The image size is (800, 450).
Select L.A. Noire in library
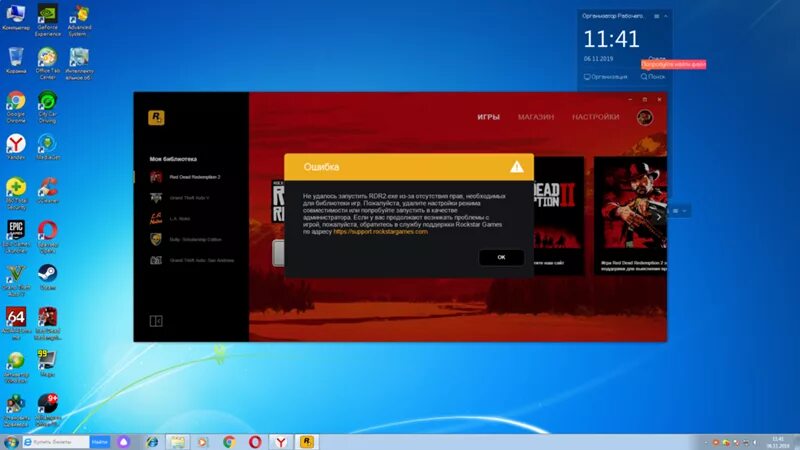point(170,218)
